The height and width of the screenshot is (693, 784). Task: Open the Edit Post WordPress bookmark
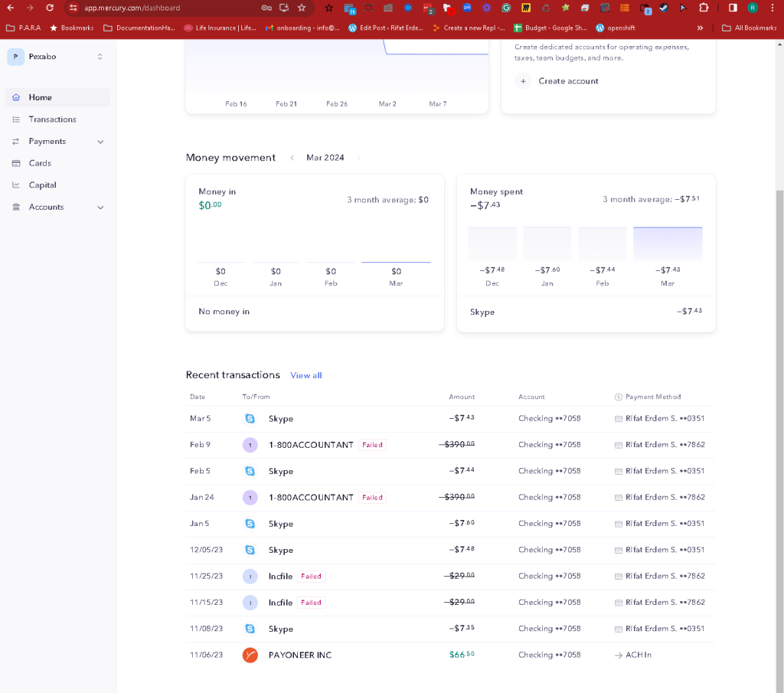click(x=386, y=28)
